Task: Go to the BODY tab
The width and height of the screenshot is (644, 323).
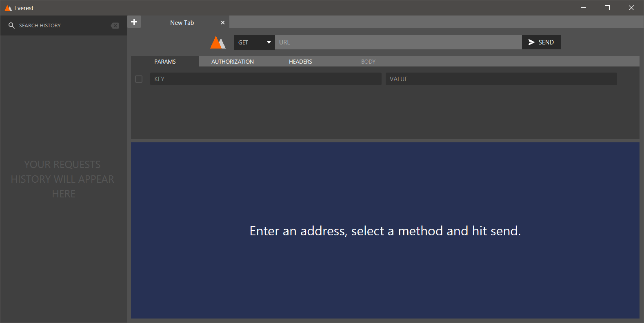Action: (x=368, y=62)
